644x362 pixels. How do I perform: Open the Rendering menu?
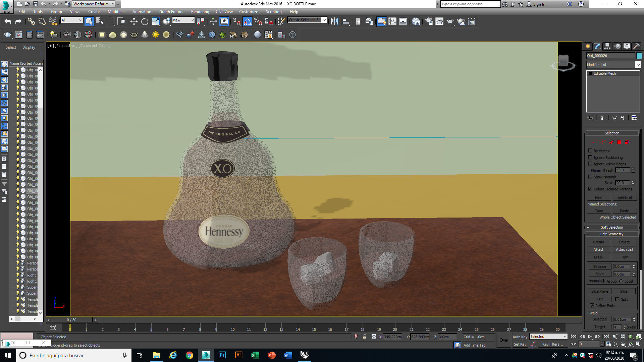(x=200, y=12)
